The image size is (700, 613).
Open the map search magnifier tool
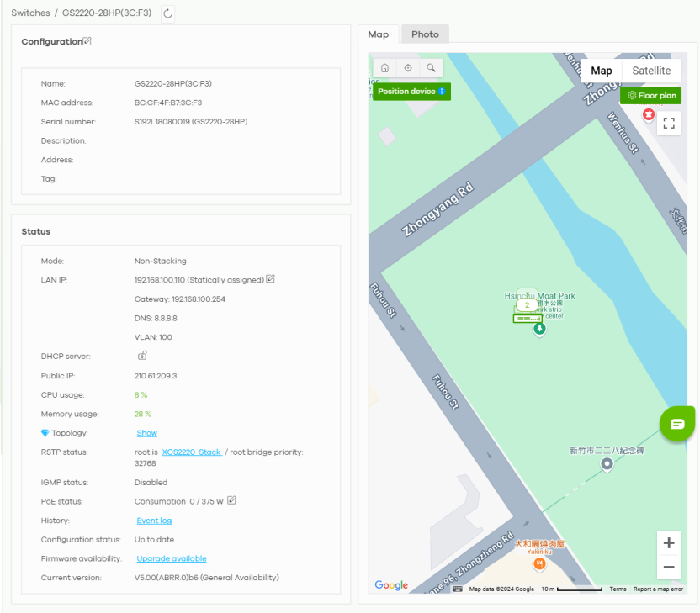coord(431,68)
